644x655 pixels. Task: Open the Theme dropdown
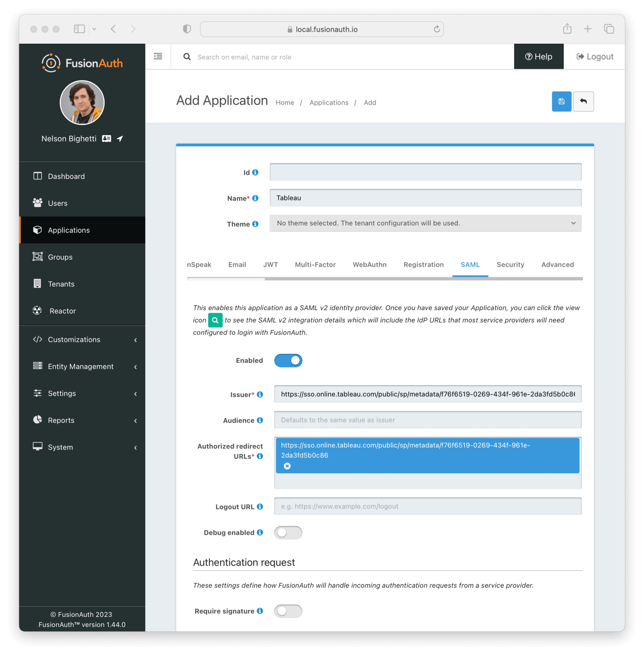coord(425,223)
